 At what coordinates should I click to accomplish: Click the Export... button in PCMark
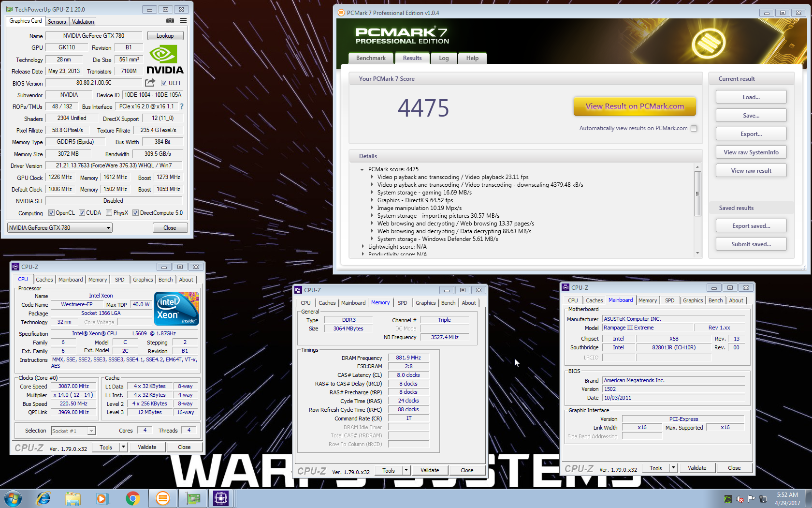coord(751,134)
